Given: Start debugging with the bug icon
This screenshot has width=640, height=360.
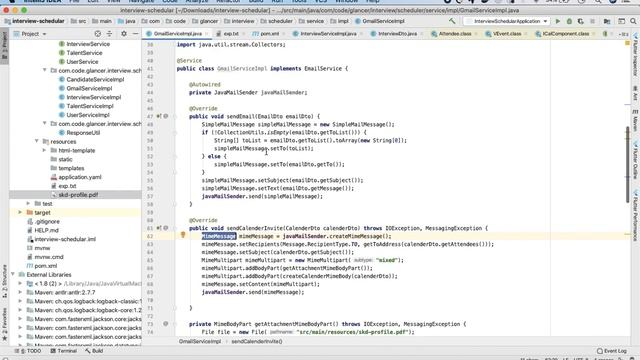Looking at the screenshot, I should (569, 21).
